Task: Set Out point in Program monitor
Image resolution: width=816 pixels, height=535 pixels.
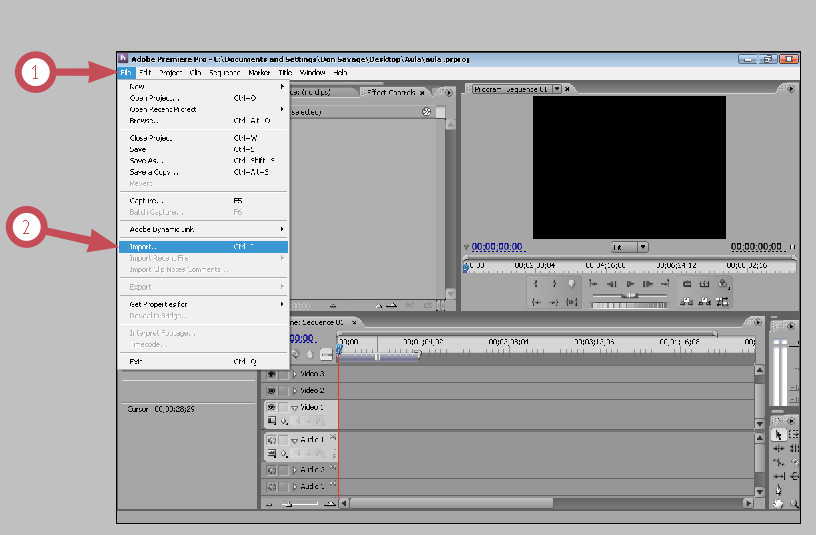Action: point(554,284)
